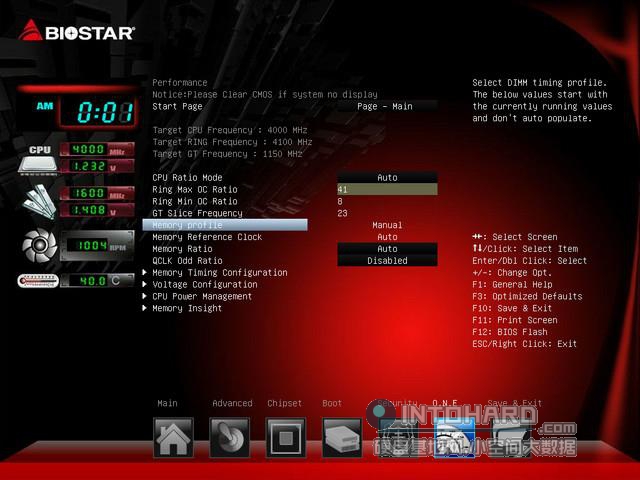Select the Start Page label
Screen dimensions: 640x480
click(178, 107)
